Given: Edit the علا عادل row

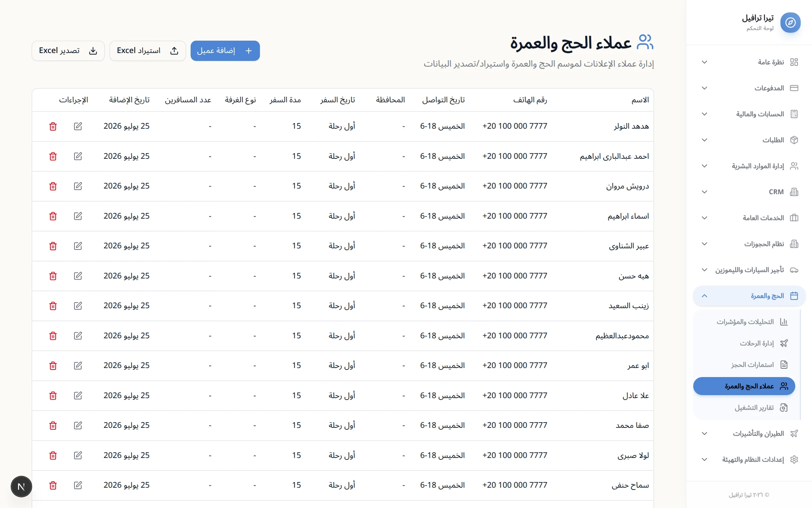Looking at the screenshot, I should click(78, 395).
